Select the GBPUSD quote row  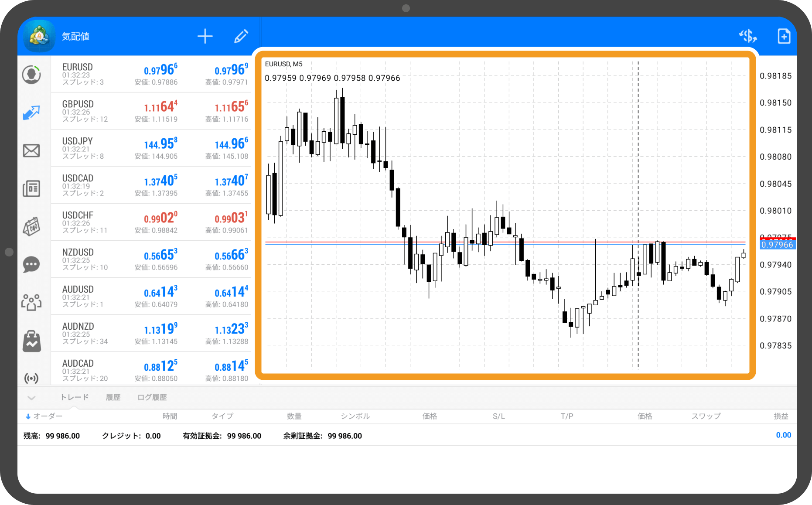coord(151,111)
